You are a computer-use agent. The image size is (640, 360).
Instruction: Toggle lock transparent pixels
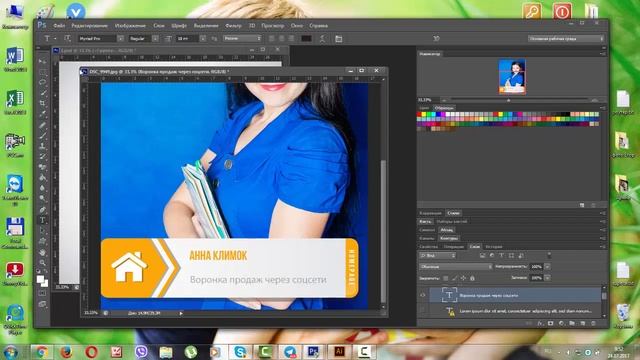pyautogui.click(x=445, y=278)
